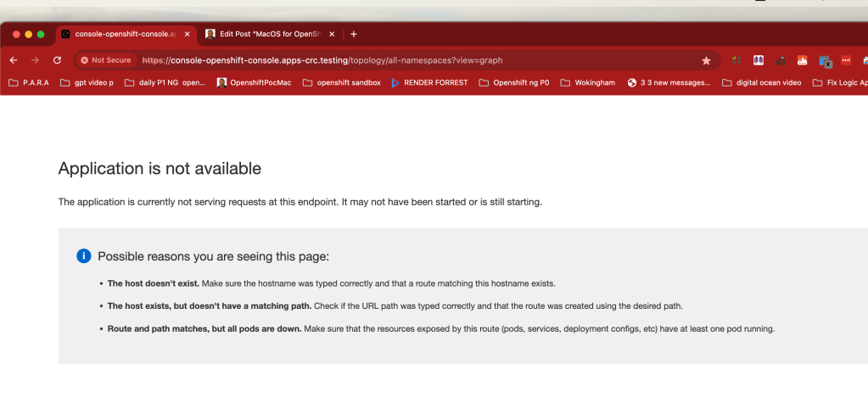The width and height of the screenshot is (868, 414).
Task: Go back to the previous page
Action: 14,60
